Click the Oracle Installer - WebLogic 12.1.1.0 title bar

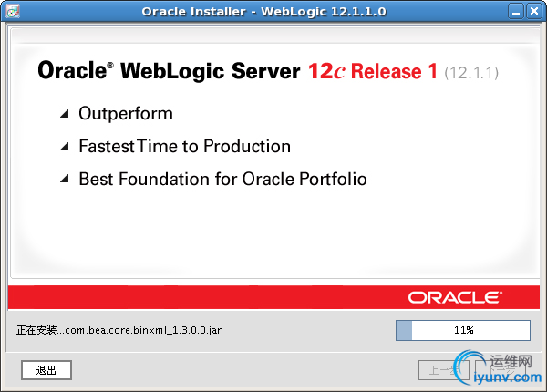pyautogui.click(x=263, y=12)
